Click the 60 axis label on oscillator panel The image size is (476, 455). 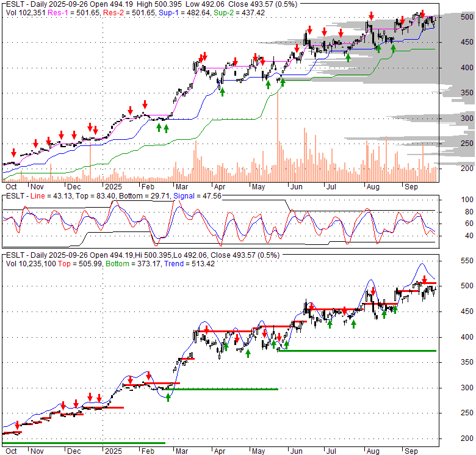tap(469, 224)
